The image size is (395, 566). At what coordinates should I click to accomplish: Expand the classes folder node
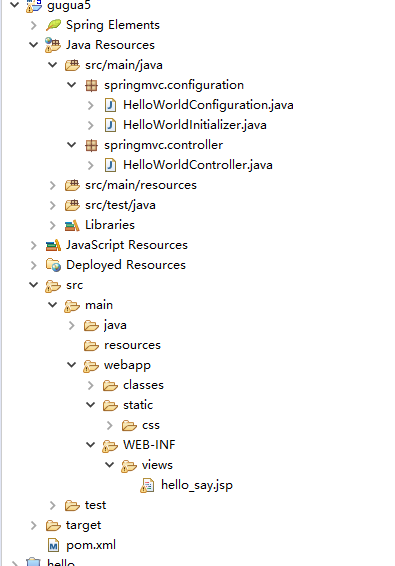(91, 386)
